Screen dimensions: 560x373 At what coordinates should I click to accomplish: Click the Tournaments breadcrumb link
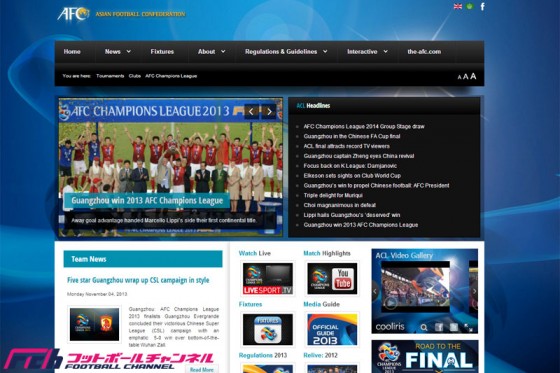click(110, 76)
